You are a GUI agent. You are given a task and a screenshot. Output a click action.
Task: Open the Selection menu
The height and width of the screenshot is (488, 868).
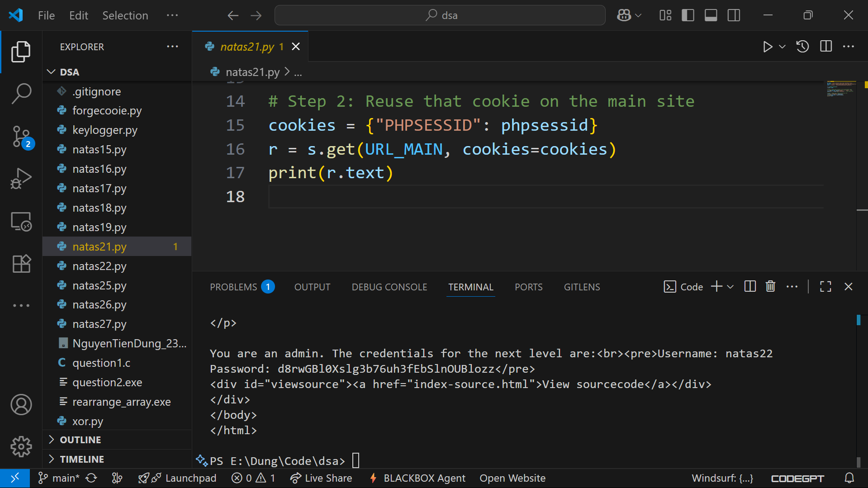pyautogui.click(x=125, y=15)
